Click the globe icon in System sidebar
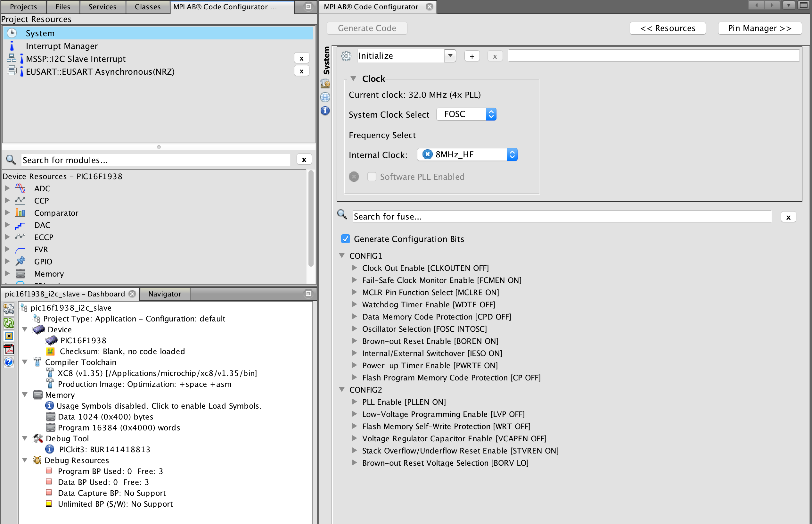 [x=325, y=97]
